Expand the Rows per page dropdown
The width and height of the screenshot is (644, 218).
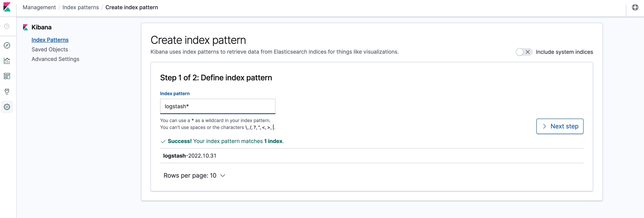tap(194, 176)
